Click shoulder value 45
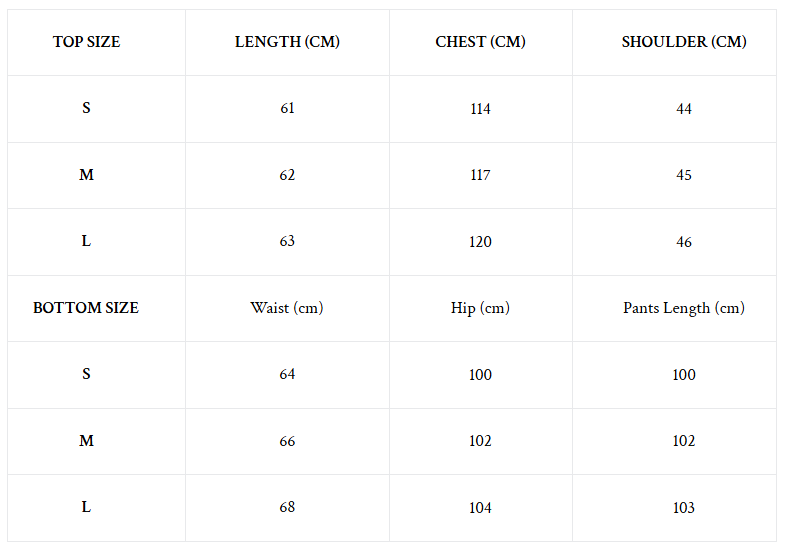Screen dimensions: 786x554 (x=684, y=175)
